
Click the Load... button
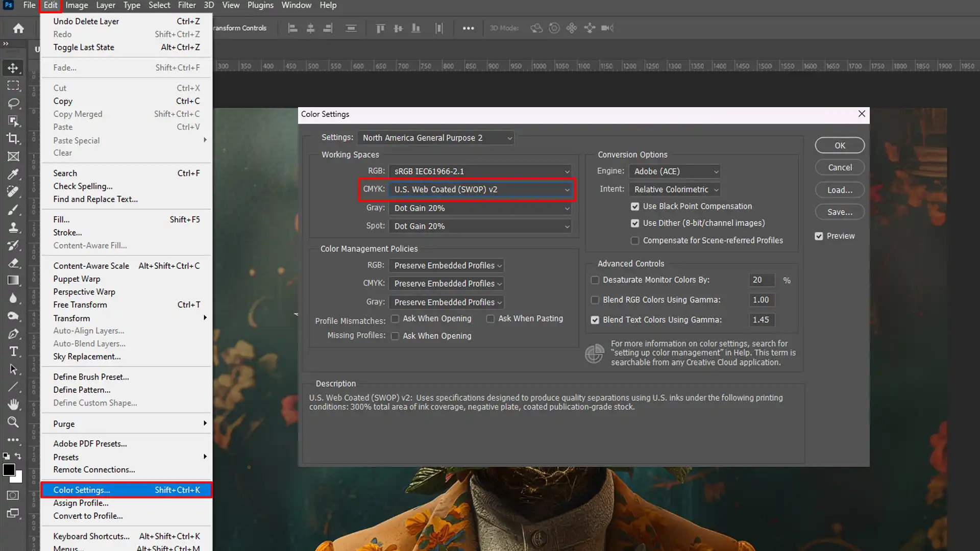[840, 190]
